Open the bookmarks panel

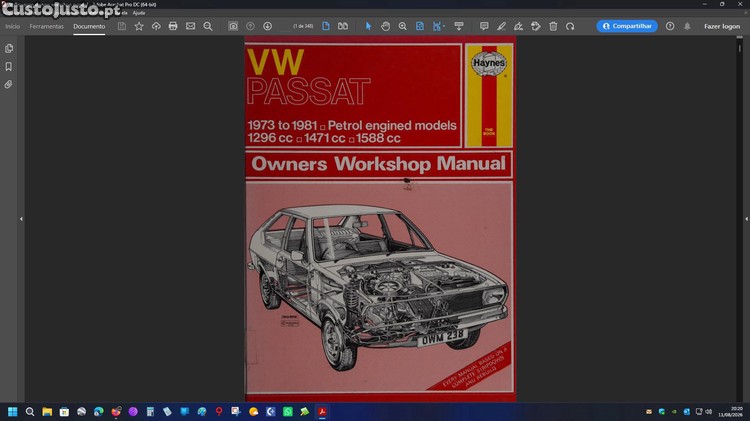[9, 66]
